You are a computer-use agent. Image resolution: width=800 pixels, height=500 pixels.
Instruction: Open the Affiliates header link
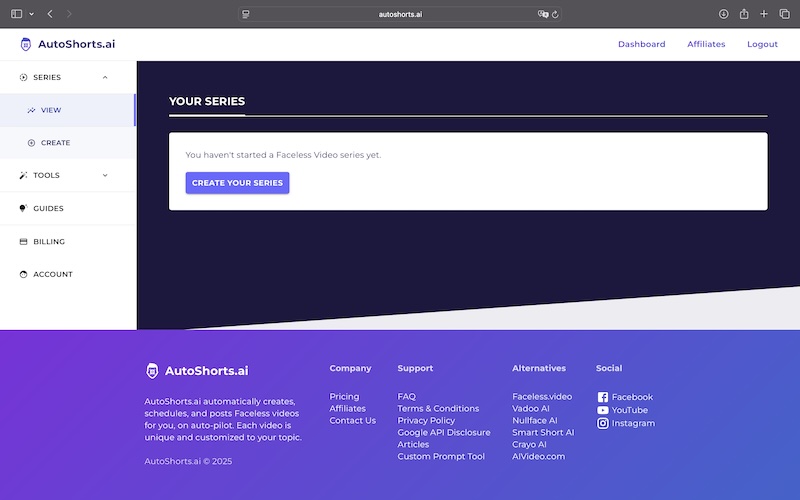pos(706,44)
